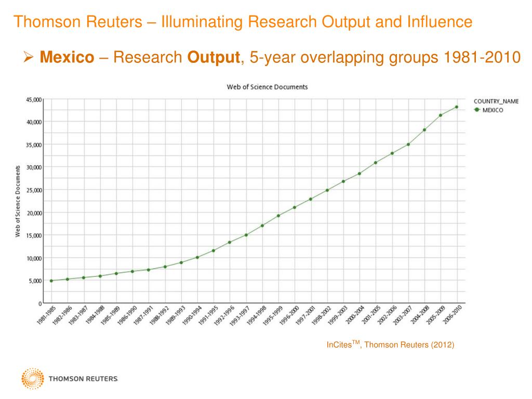Click the 0 y-axis label
The width and height of the screenshot is (532, 399).
point(40,303)
